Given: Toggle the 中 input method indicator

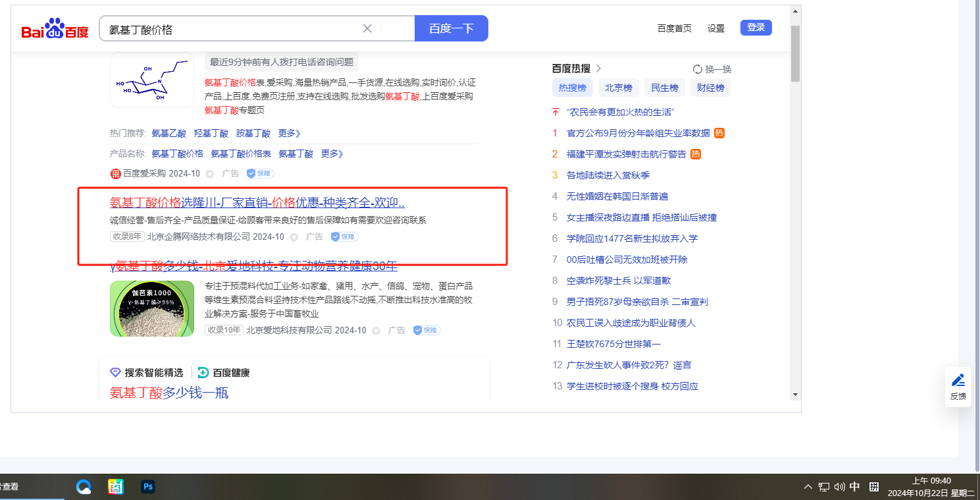Looking at the screenshot, I should pyautogui.click(x=855, y=487).
